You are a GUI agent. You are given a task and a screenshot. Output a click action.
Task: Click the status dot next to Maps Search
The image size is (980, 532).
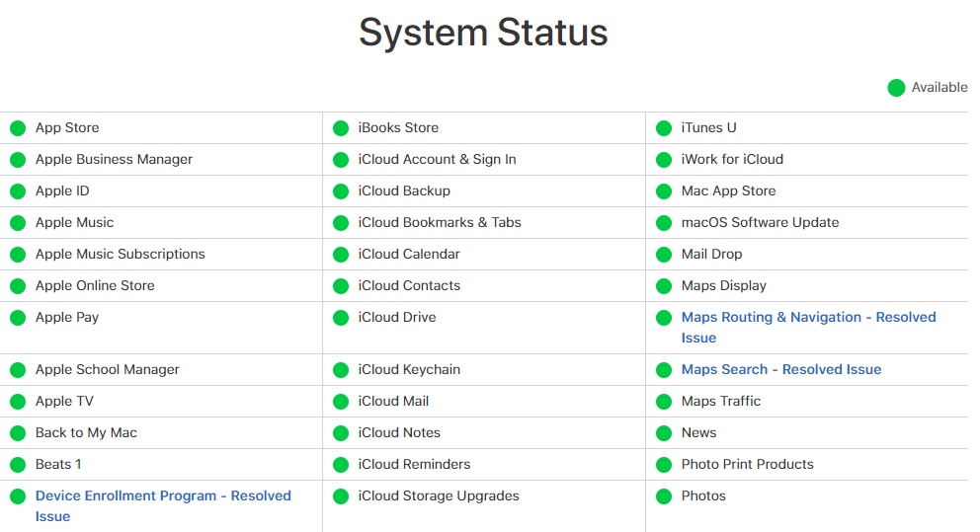(664, 370)
